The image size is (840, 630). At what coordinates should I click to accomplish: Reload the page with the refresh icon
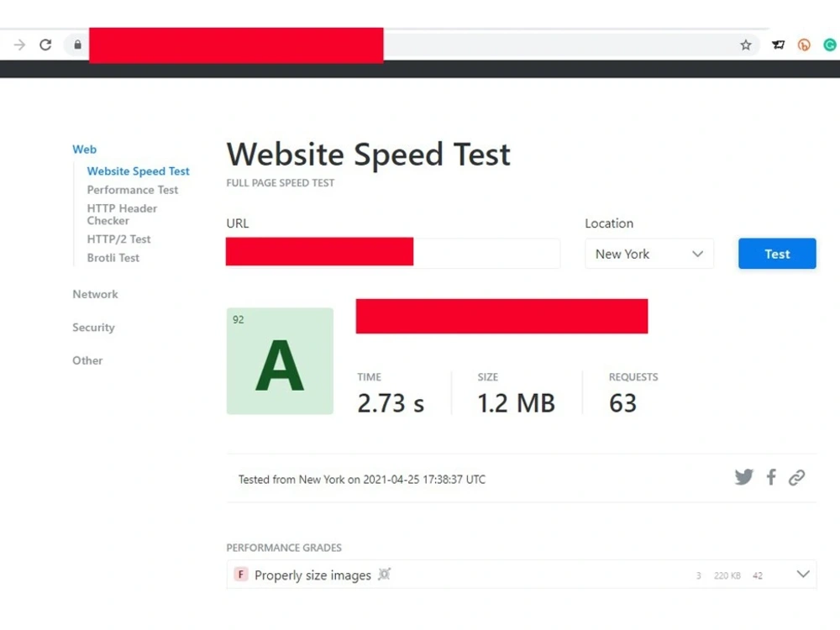coord(45,45)
